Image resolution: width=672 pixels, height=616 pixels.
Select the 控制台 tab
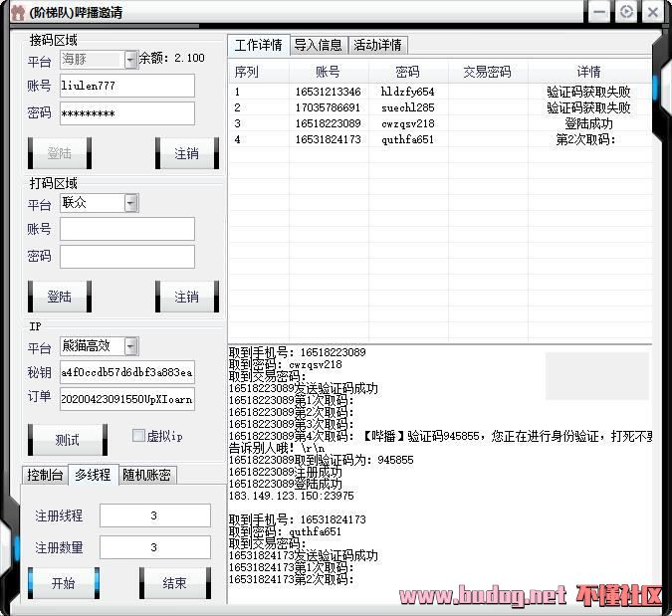[x=45, y=475]
